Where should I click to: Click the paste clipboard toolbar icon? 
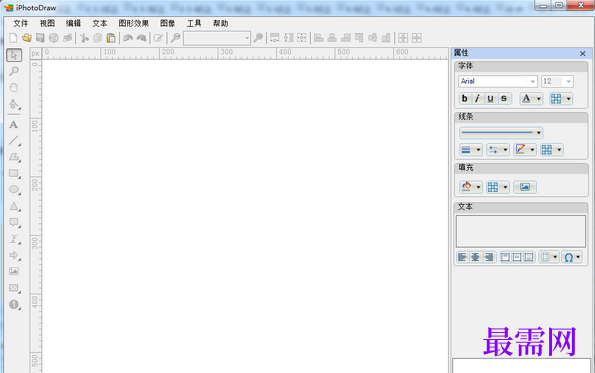111,38
